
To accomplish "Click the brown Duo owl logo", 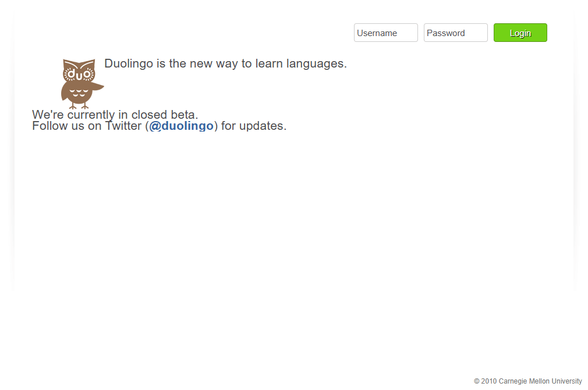I will tap(82, 84).
